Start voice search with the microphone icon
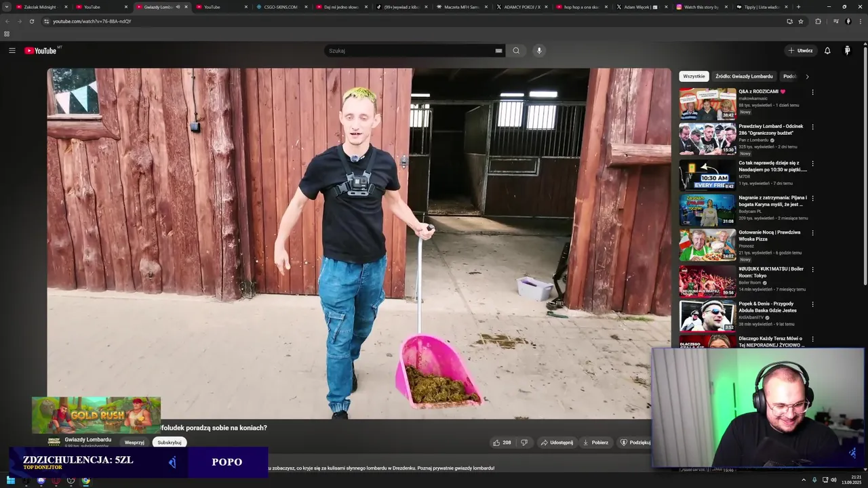Image resolution: width=868 pixels, height=488 pixels. pos(539,51)
